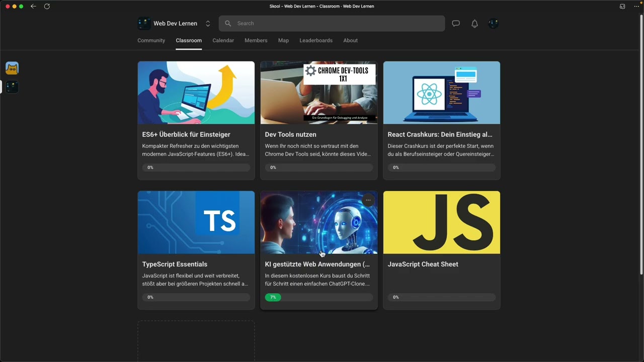
Task: Click the sidebar/tab panel icon in title bar
Action: (622, 6)
